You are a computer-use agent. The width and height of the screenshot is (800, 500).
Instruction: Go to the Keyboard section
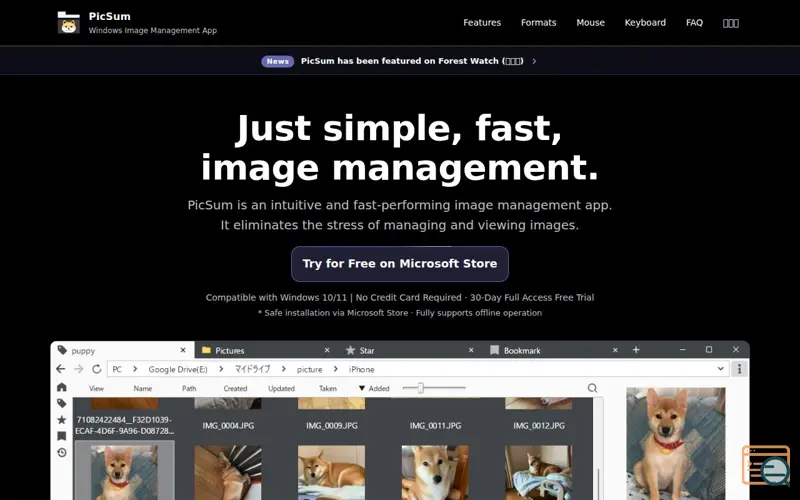coord(645,22)
